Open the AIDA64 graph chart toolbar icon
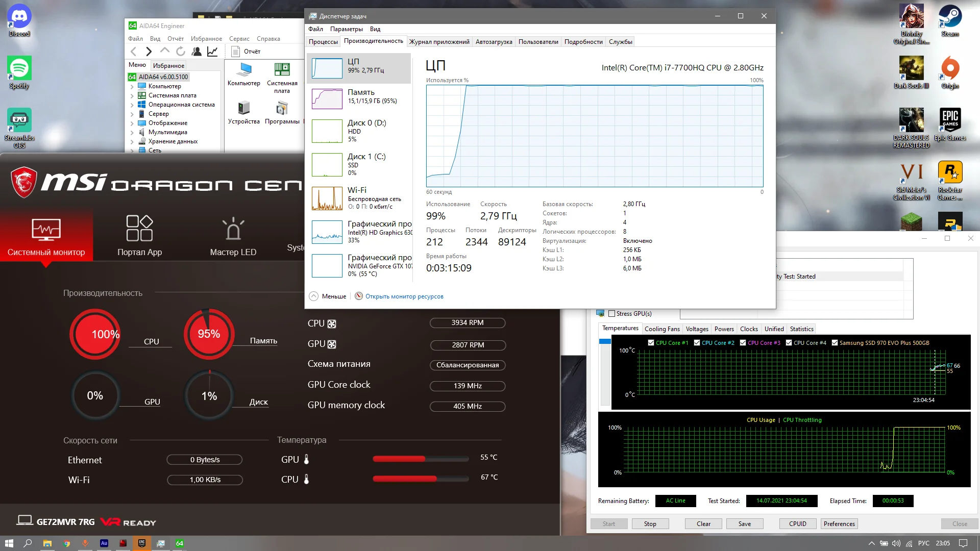 tap(212, 52)
